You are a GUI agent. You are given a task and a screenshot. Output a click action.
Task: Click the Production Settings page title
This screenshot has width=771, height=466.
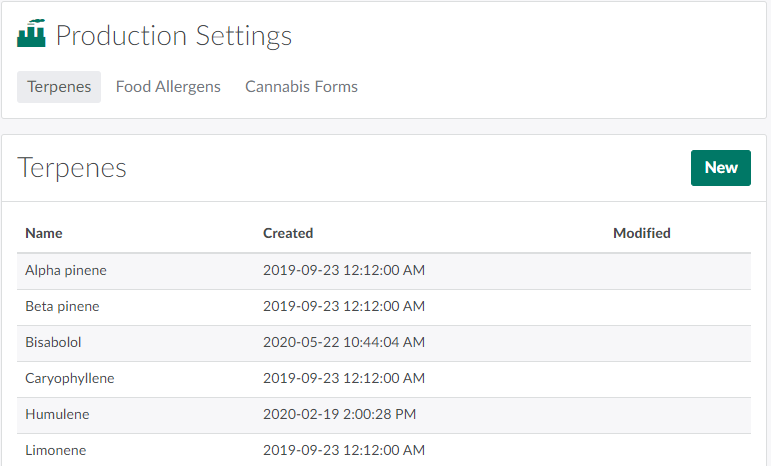tap(174, 36)
